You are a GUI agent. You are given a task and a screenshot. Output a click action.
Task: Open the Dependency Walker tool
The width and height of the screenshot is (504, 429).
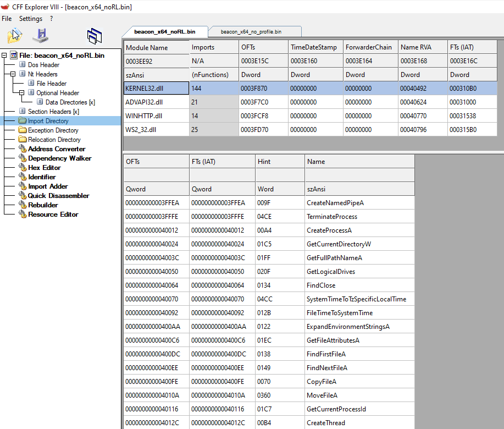(x=59, y=158)
